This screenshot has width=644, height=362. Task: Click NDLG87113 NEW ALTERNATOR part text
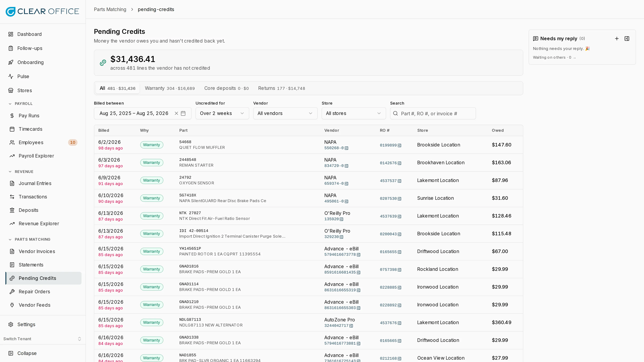tap(211, 325)
